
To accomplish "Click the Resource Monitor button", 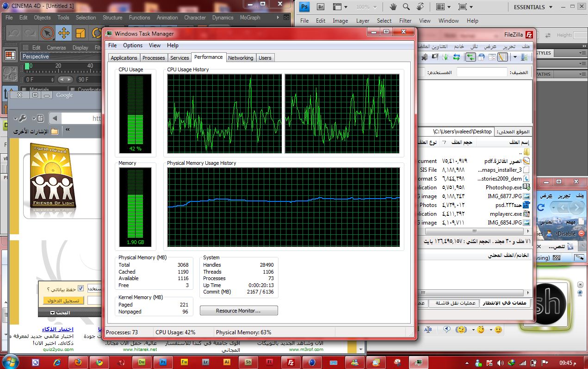I will pos(239,311).
